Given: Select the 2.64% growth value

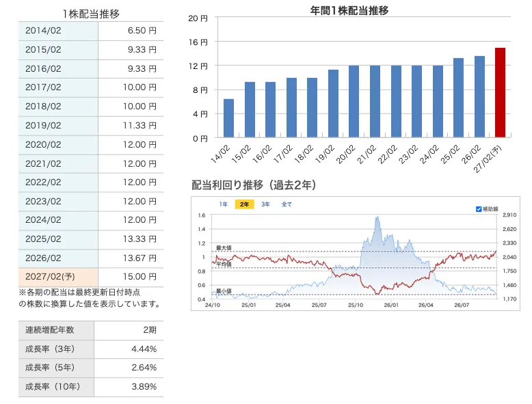Looking at the screenshot, I should point(144,367).
